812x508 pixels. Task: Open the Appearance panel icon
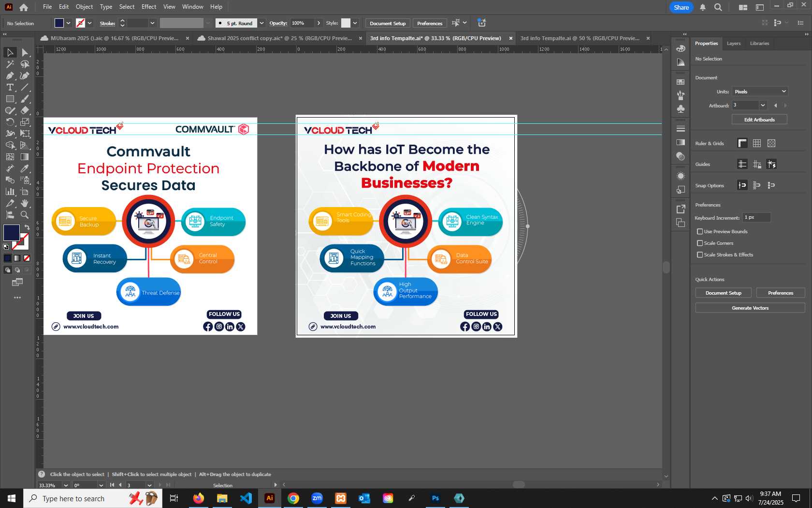[681, 176]
